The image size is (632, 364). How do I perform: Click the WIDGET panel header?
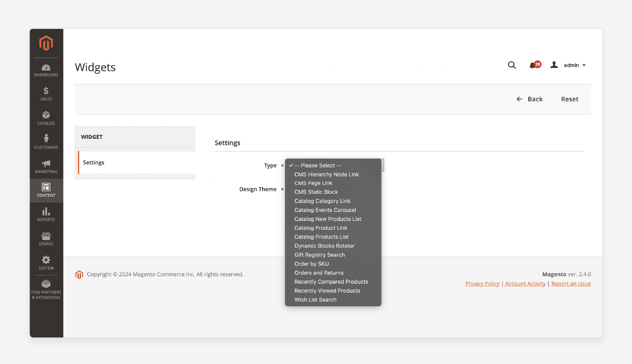pyautogui.click(x=135, y=137)
